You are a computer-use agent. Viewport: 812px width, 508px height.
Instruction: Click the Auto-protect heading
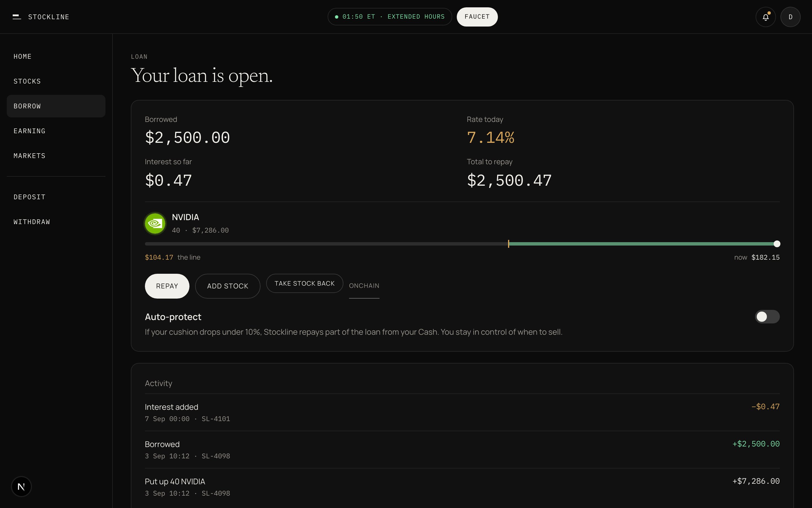(x=173, y=317)
